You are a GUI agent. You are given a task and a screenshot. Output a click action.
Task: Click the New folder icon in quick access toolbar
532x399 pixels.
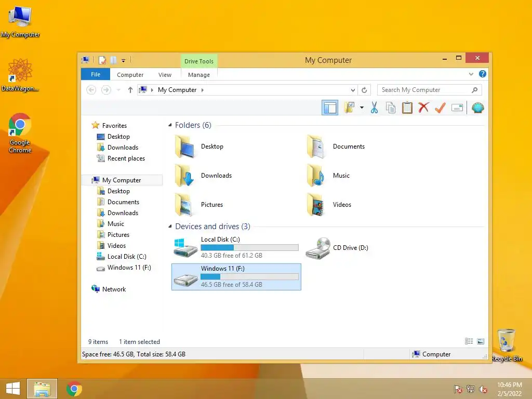(x=113, y=60)
